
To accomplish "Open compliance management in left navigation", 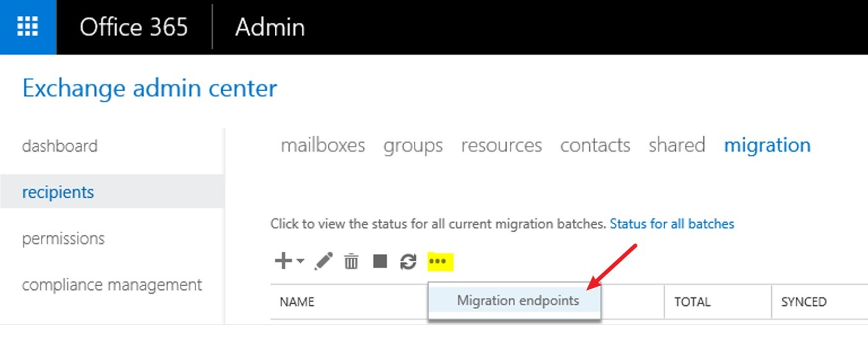I will 112,284.
